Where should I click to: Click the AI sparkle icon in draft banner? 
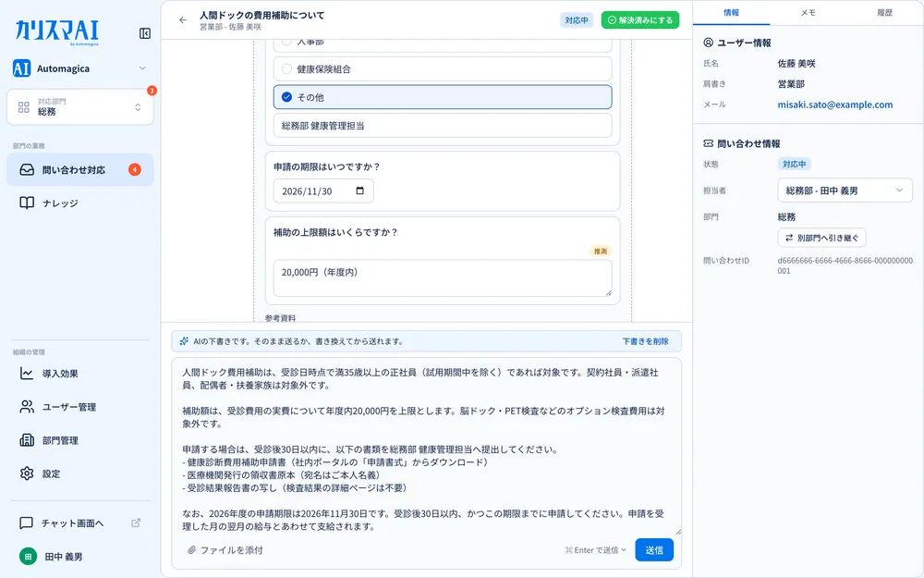click(184, 341)
